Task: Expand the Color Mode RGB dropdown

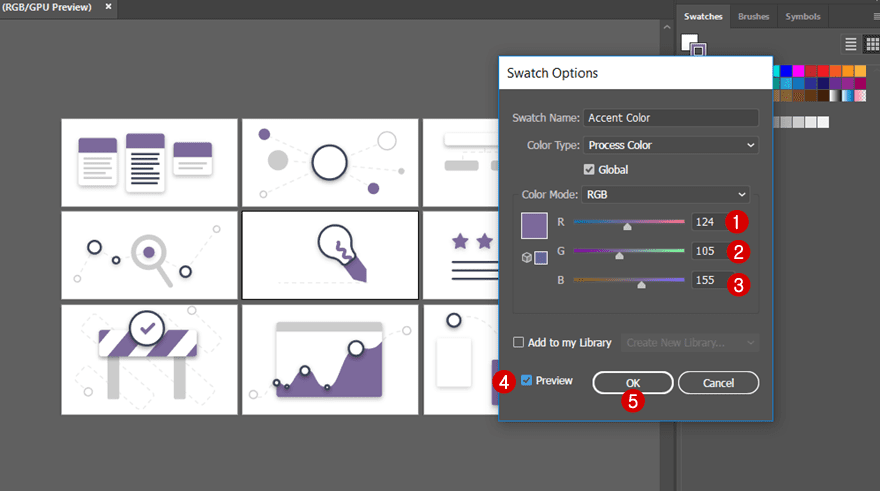Action: tap(665, 194)
